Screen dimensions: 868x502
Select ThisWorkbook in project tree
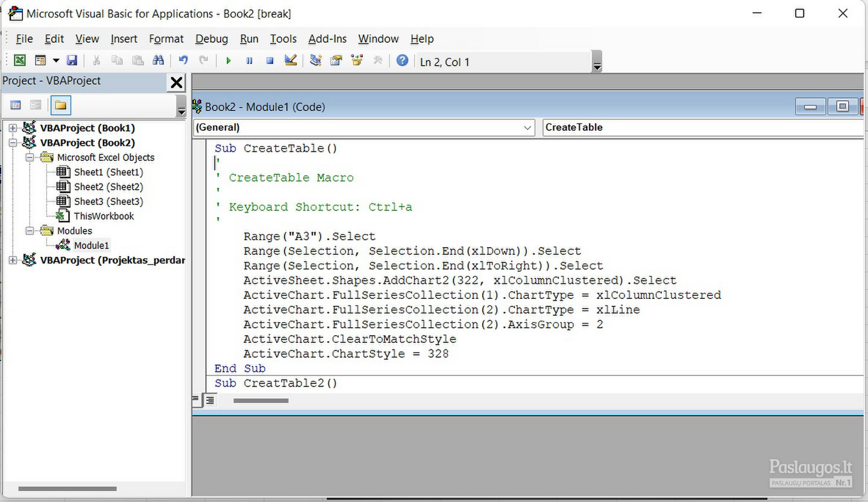tap(104, 216)
